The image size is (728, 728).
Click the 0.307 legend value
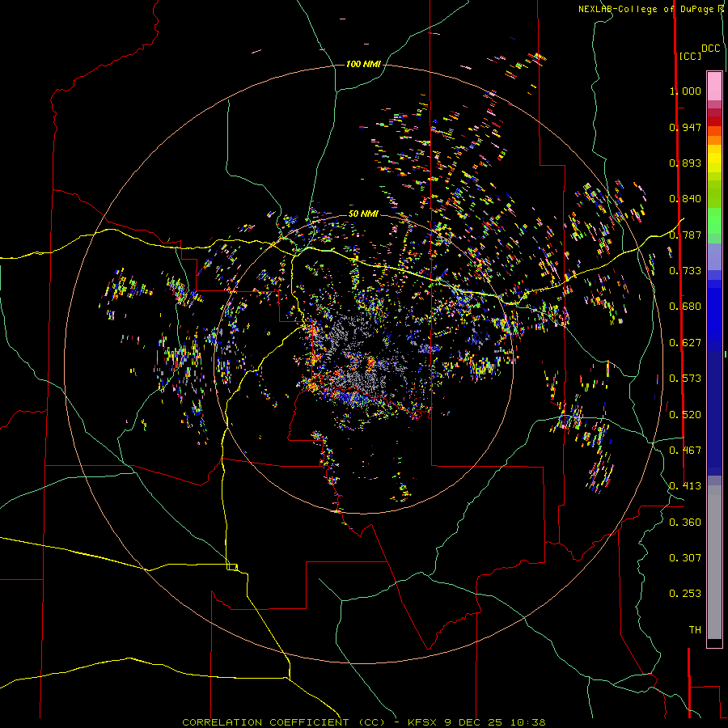685,558
